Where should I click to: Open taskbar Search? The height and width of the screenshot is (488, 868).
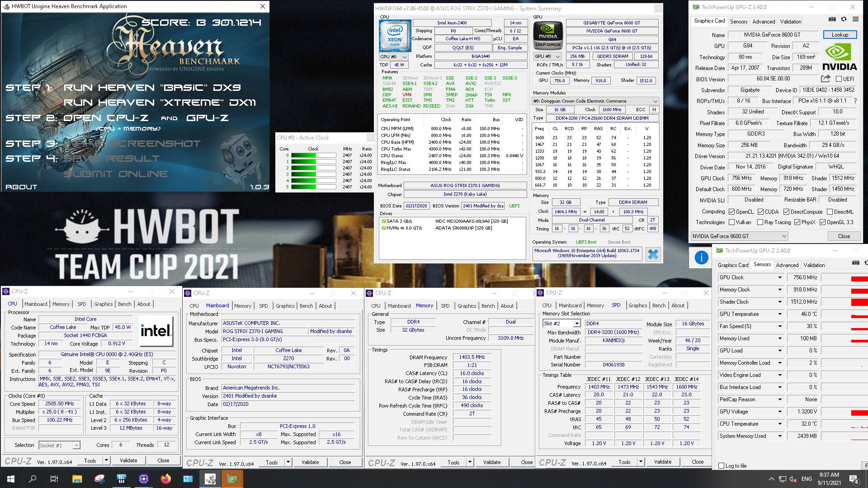pos(33,479)
